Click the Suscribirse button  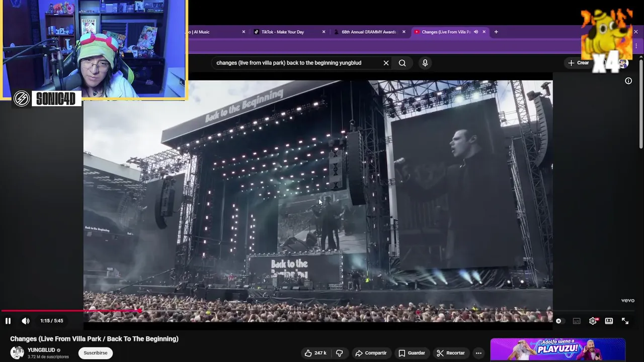click(96, 353)
